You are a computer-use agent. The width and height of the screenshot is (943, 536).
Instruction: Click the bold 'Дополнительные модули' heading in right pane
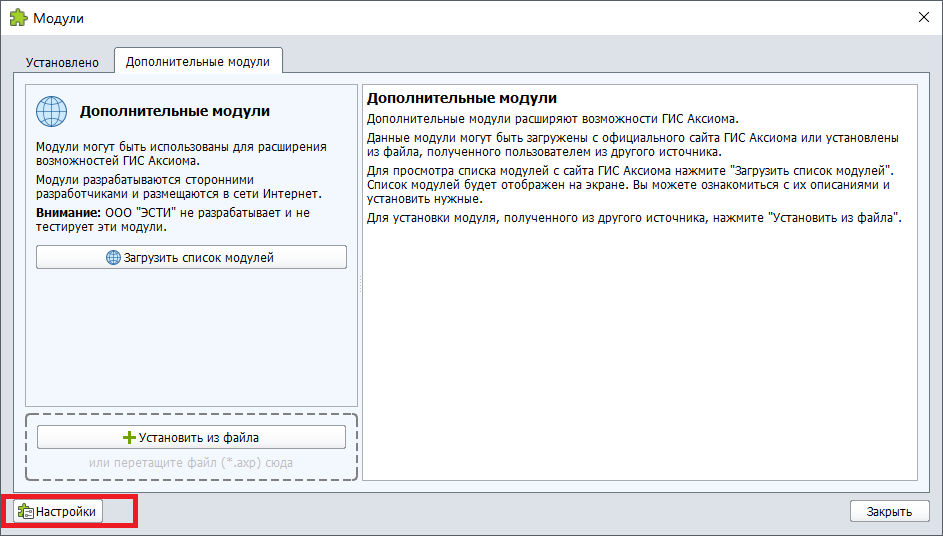coord(462,98)
